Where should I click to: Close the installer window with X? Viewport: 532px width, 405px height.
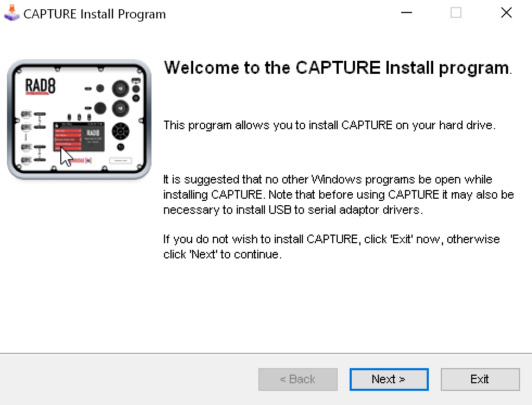click(x=506, y=13)
